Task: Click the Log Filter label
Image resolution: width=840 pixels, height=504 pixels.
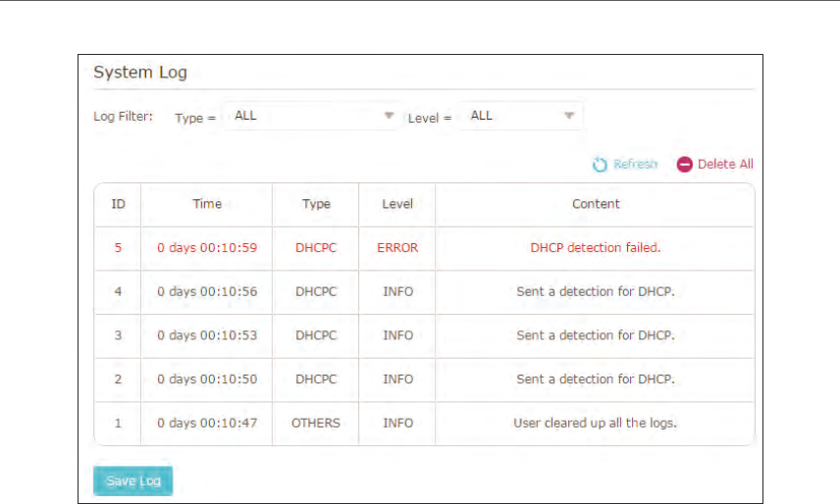Action: (x=123, y=116)
